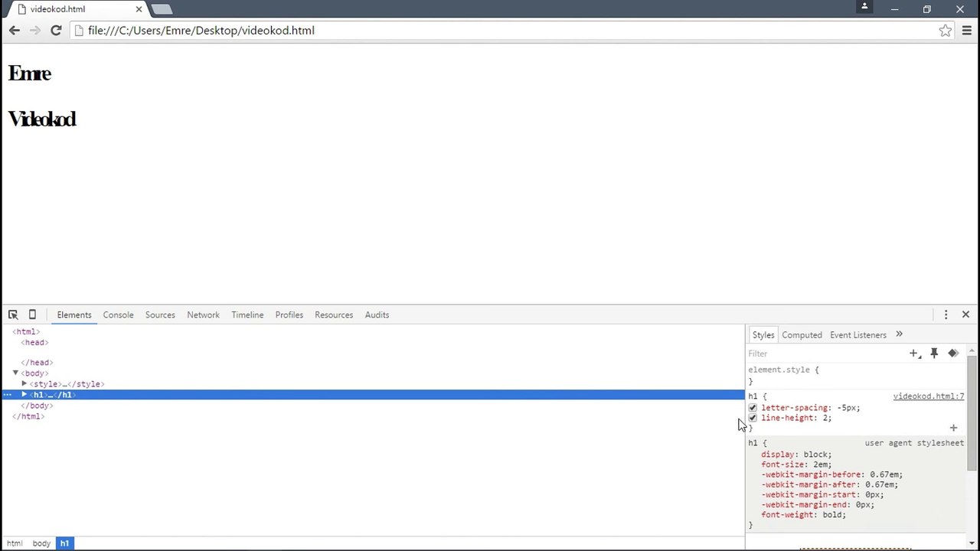Screen dimensions: 980x551
Task: Click the Styles pane vertical scrollbar
Action: (972, 413)
